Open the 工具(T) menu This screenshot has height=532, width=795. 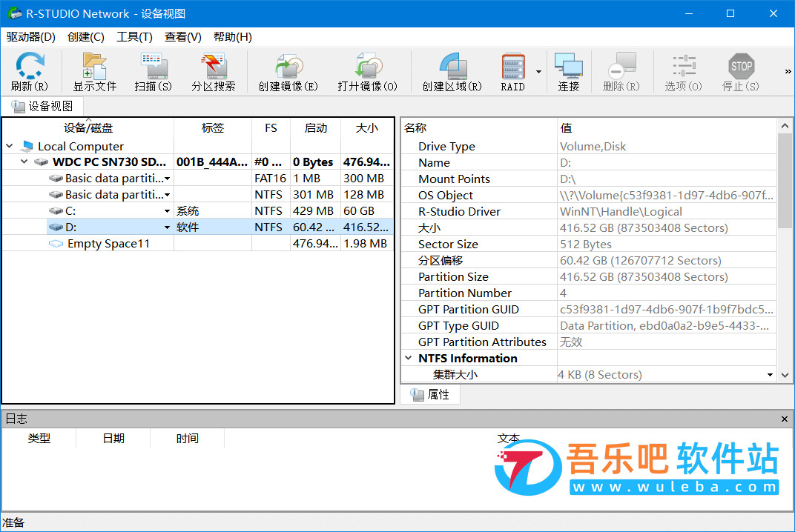(134, 37)
